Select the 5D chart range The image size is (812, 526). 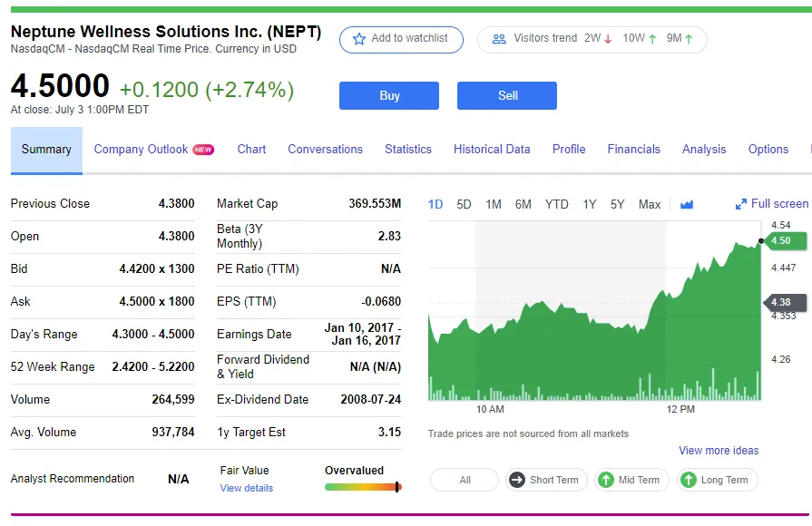[x=464, y=204]
